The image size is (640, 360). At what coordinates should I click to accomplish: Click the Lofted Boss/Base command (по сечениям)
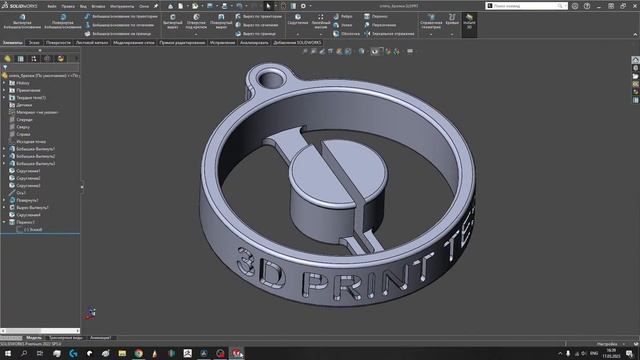pyautogui.click(x=119, y=25)
